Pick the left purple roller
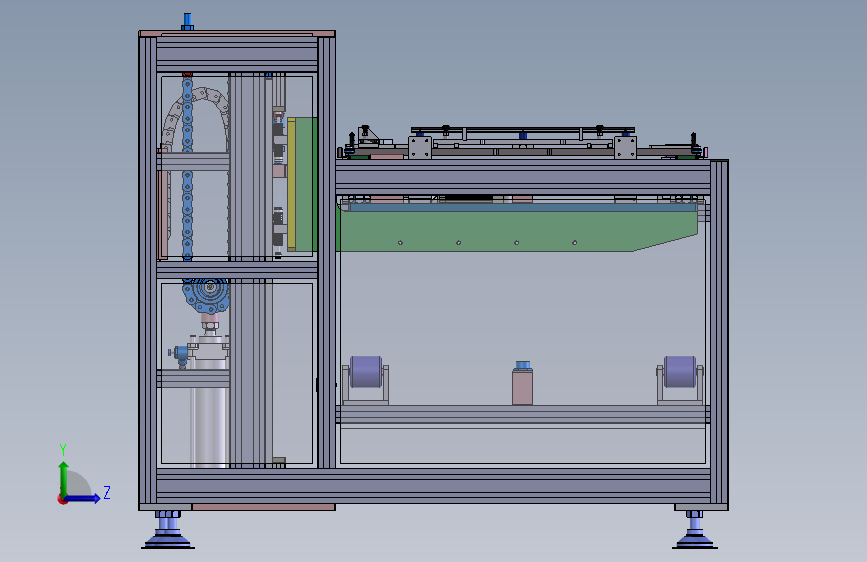Screen dimensions: 867x562 [x=366, y=372]
